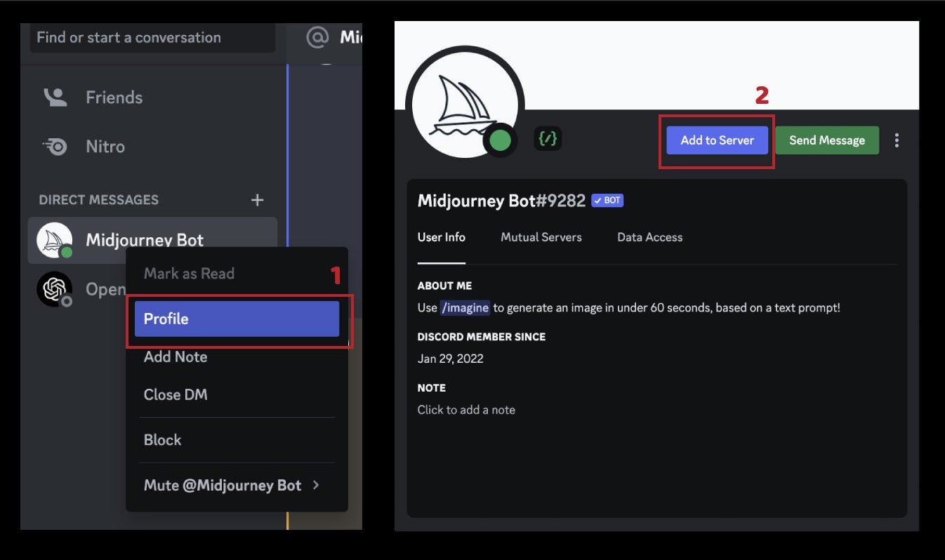Select Block in the context menu

click(237, 440)
